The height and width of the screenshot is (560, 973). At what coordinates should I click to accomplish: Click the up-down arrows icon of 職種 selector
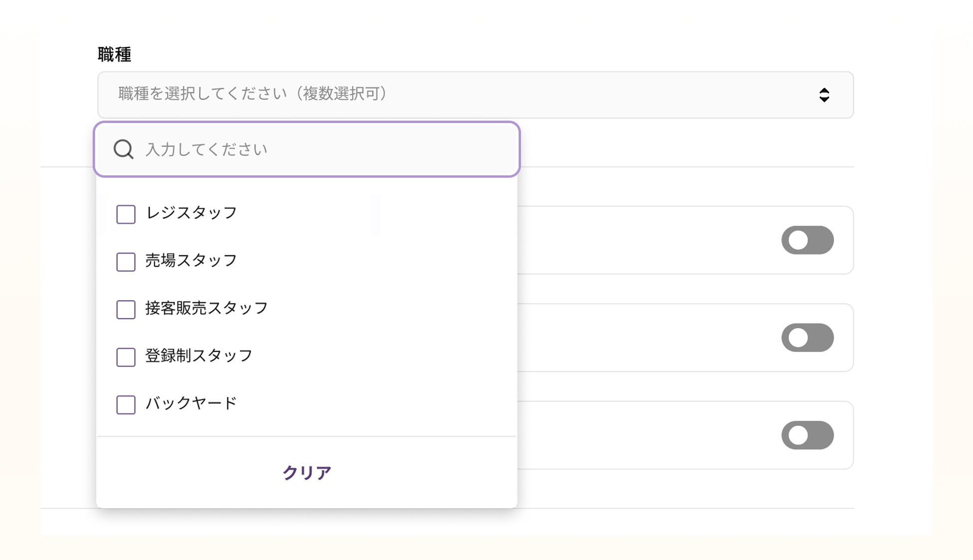pyautogui.click(x=824, y=95)
